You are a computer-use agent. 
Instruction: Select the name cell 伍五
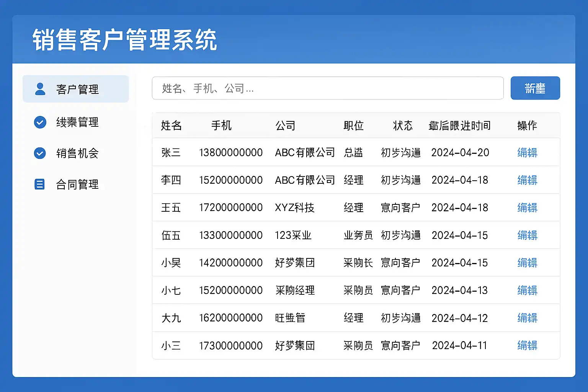pyautogui.click(x=171, y=235)
